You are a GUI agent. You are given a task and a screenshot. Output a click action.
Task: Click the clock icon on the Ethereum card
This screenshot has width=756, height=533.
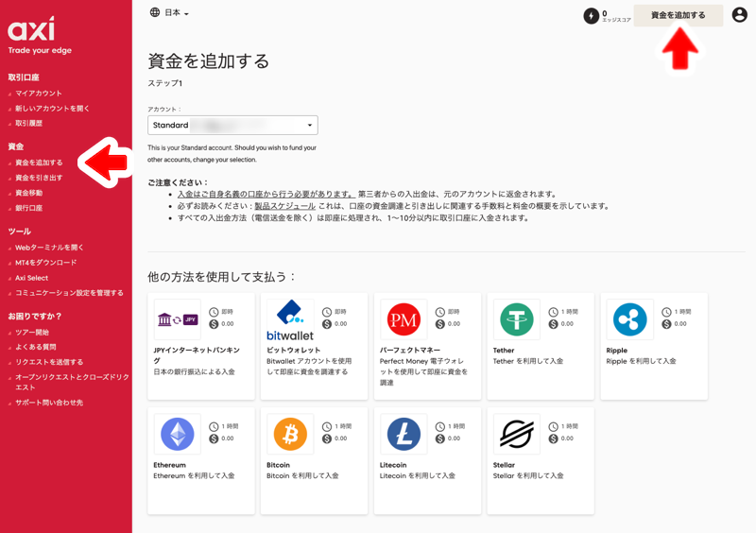[x=214, y=427]
